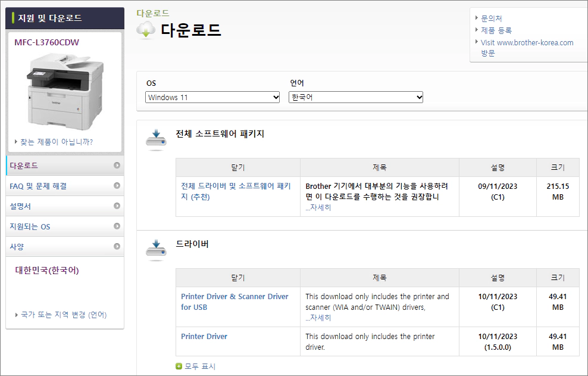Click the green plus icon beside 모두 표시
Image resolution: width=588 pixels, height=376 pixels.
(x=179, y=366)
